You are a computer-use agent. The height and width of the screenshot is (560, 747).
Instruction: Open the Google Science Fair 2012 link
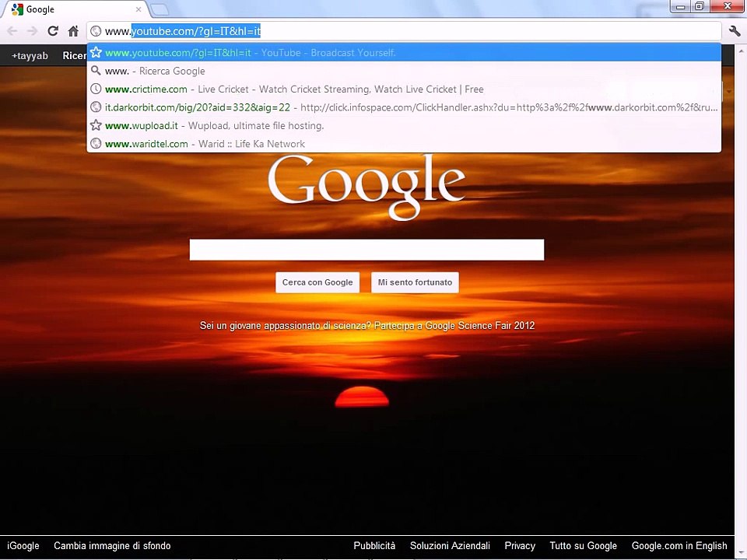click(367, 326)
